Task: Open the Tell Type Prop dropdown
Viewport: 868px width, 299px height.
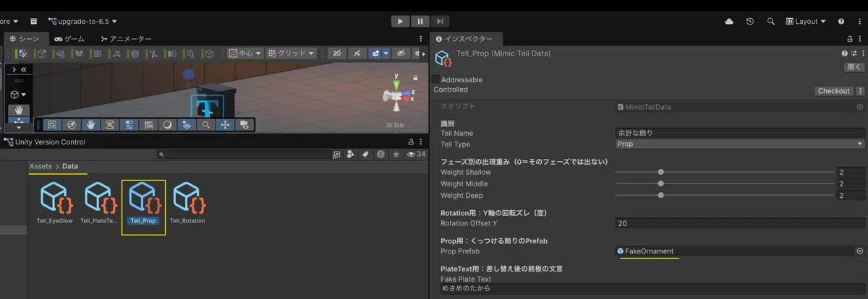Action: tap(740, 144)
